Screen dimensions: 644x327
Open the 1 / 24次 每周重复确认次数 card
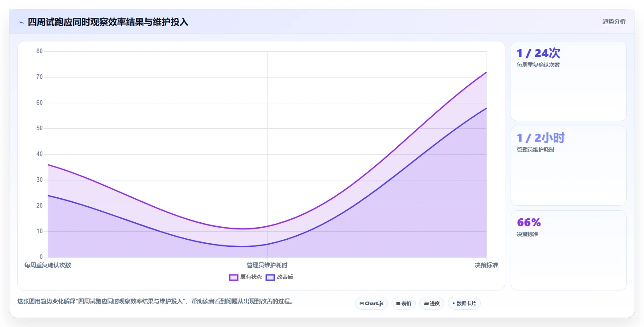point(568,81)
